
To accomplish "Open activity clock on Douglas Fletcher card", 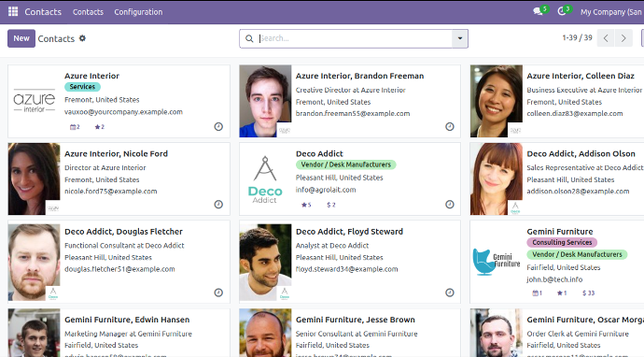I will (x=218, y=293).
